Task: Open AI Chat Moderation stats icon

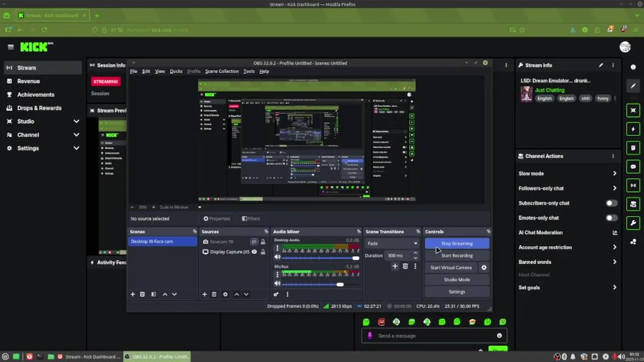Action: [x=614, y=233]
